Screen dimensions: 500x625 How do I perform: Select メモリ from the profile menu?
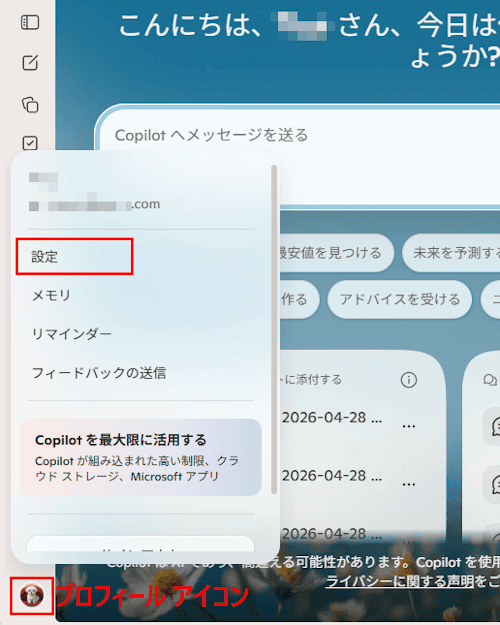coord(51,295)
